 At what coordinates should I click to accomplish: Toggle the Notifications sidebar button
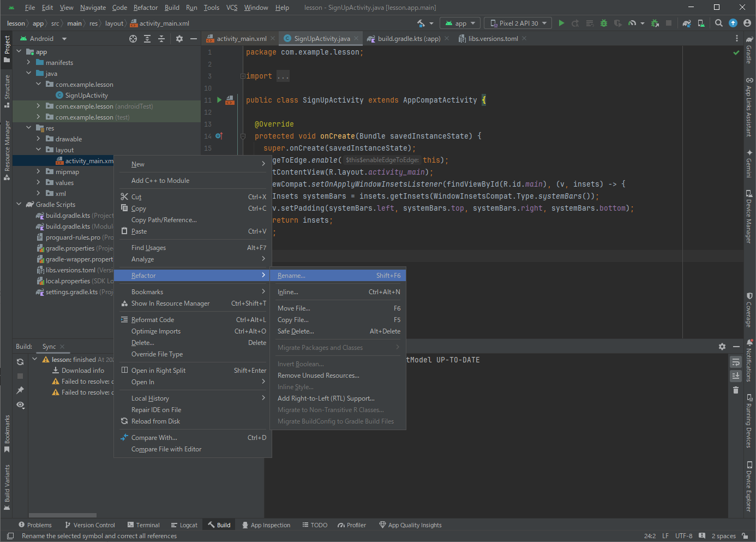pos(749,361)
